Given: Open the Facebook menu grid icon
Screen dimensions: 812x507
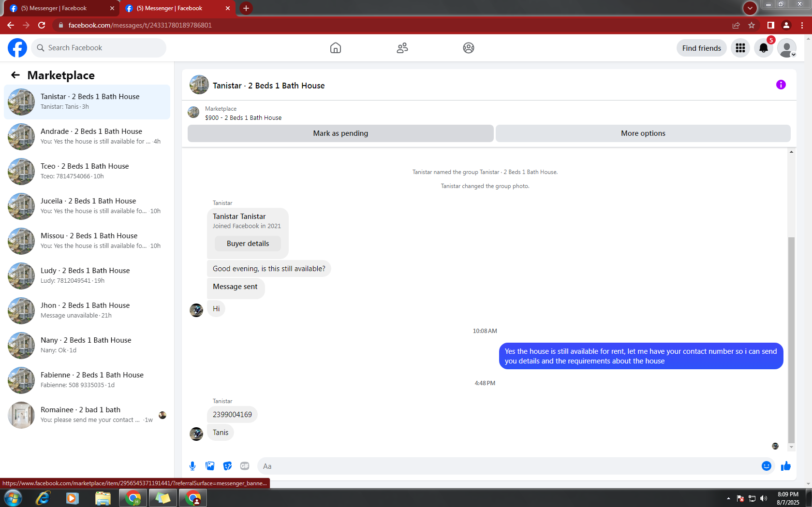Looking at the screenshot, I should point(740,48).
